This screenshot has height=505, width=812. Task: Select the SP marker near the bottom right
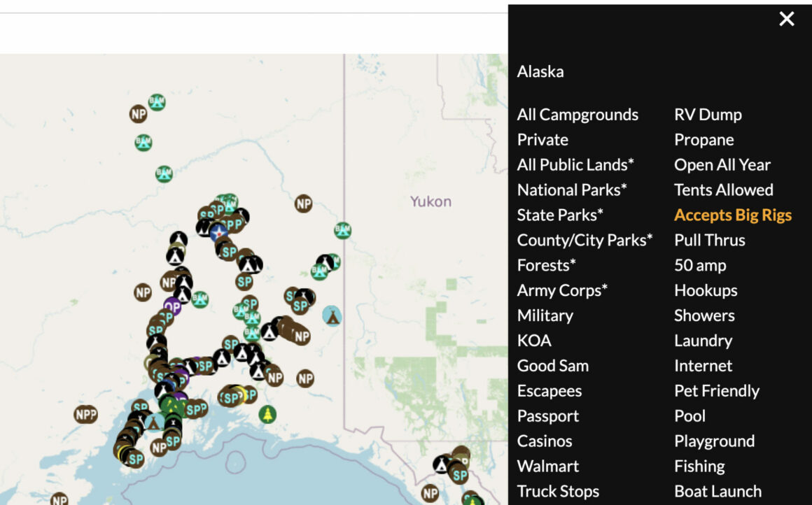point(460,476)
